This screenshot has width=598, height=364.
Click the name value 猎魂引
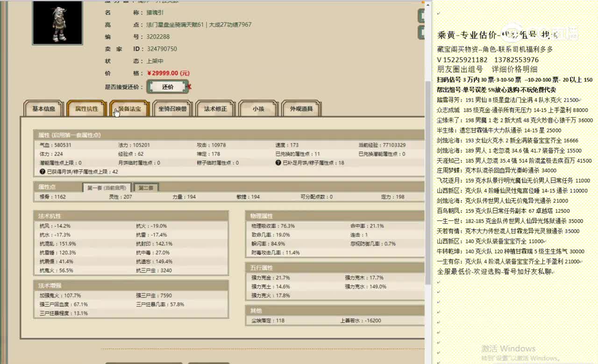[155, 13]
